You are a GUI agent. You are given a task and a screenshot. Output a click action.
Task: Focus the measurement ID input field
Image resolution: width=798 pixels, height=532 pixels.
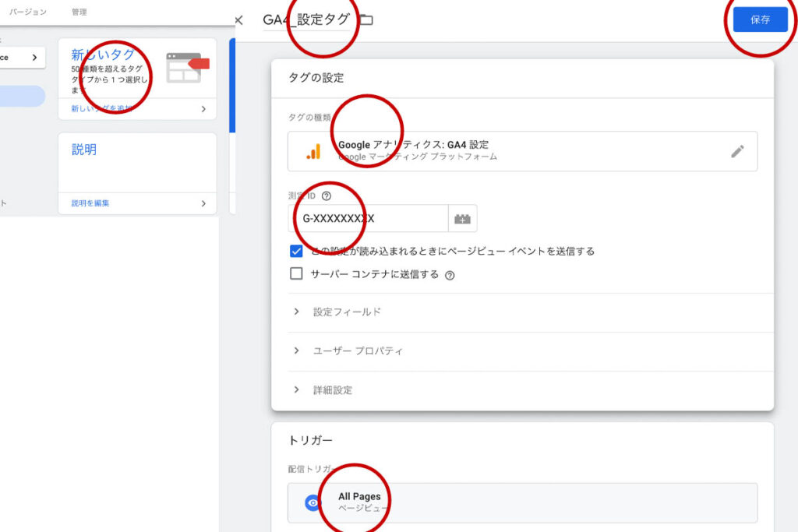click(368, 219)
